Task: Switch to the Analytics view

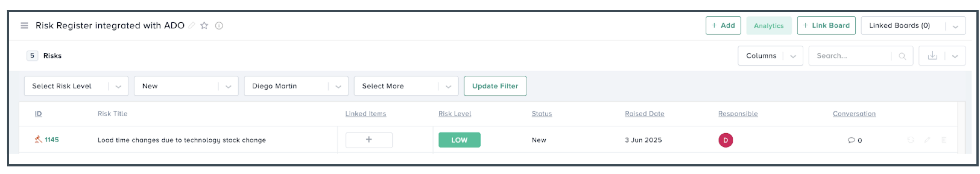Action: [x=769, y=26]
